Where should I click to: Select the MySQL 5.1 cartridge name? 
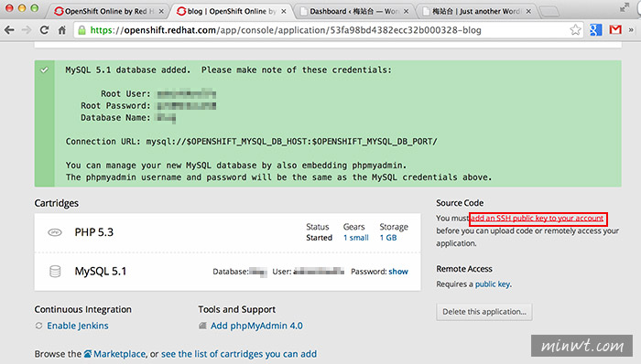coord(101,272)
